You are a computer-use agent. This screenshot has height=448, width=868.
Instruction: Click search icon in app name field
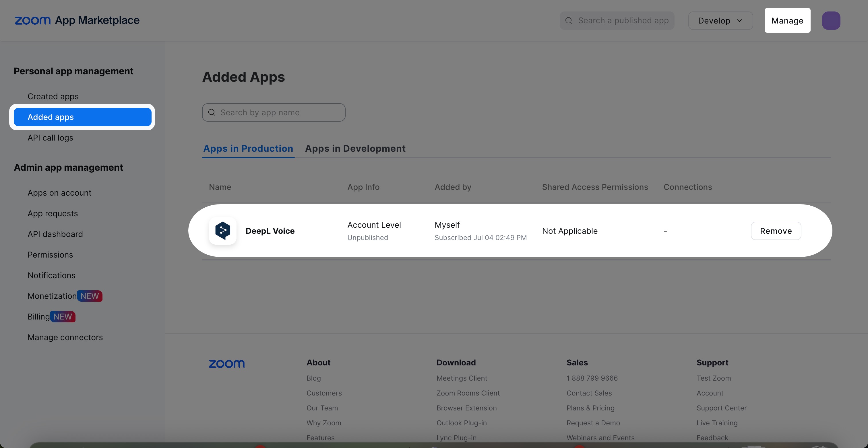point(212,112)
